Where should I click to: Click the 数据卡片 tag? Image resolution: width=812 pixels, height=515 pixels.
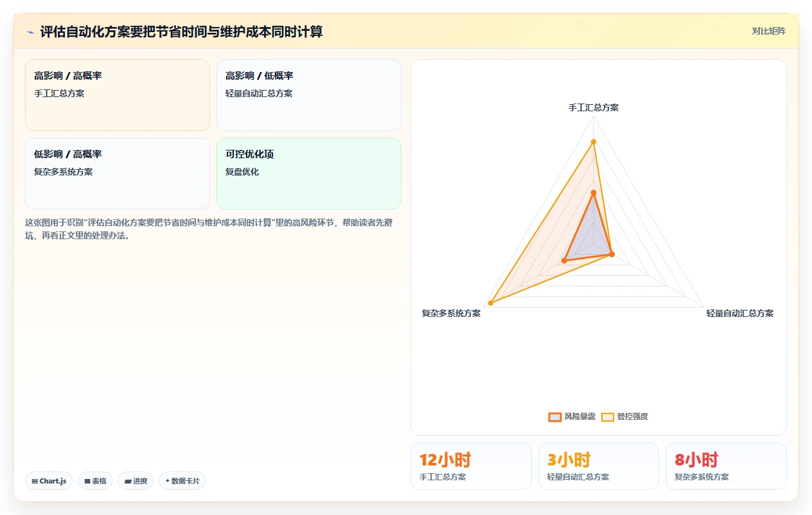point(182,481)
